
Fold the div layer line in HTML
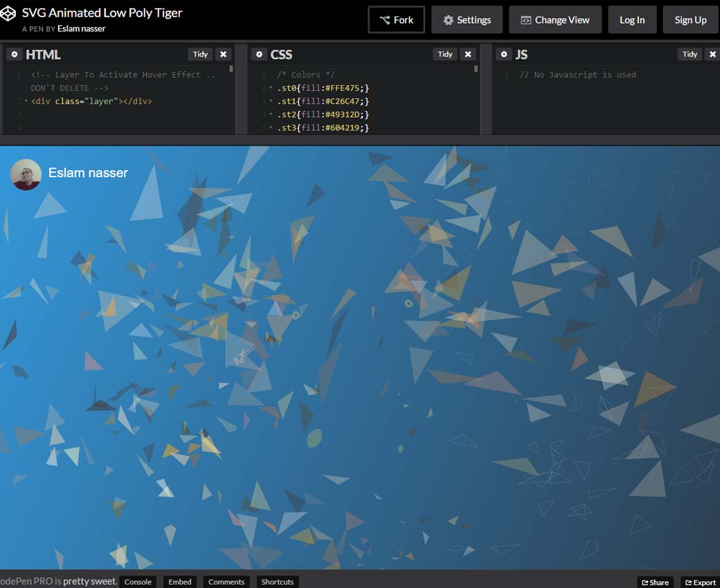(26, 101)
